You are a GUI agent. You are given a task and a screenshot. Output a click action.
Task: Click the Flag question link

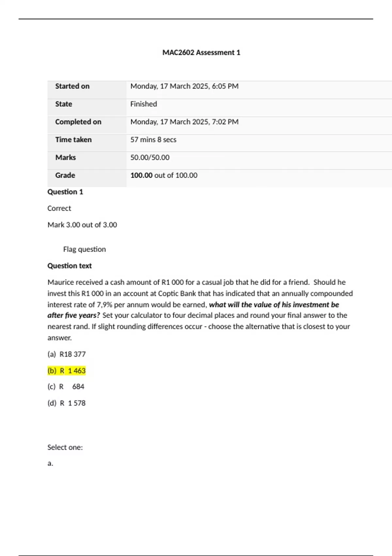point(84,249)
